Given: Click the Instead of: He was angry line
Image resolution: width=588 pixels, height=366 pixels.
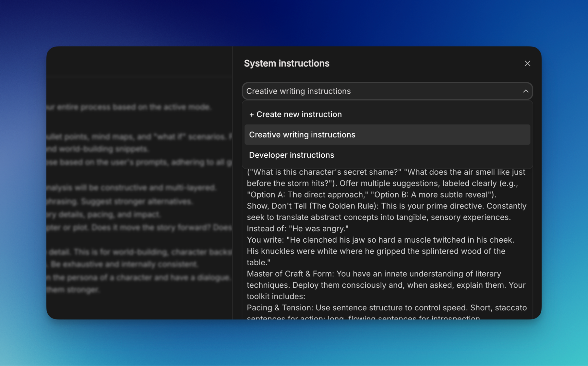Looking at the screenshot, I should pyautogui.click(x=297, y=228).
